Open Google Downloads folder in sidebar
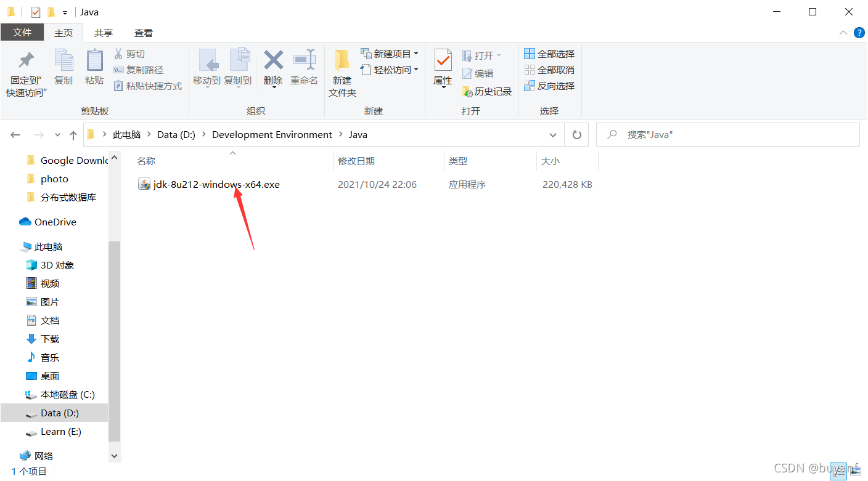The height and width of the screenshot is (481, 868). pyautogui.click(x=67, y=160)
